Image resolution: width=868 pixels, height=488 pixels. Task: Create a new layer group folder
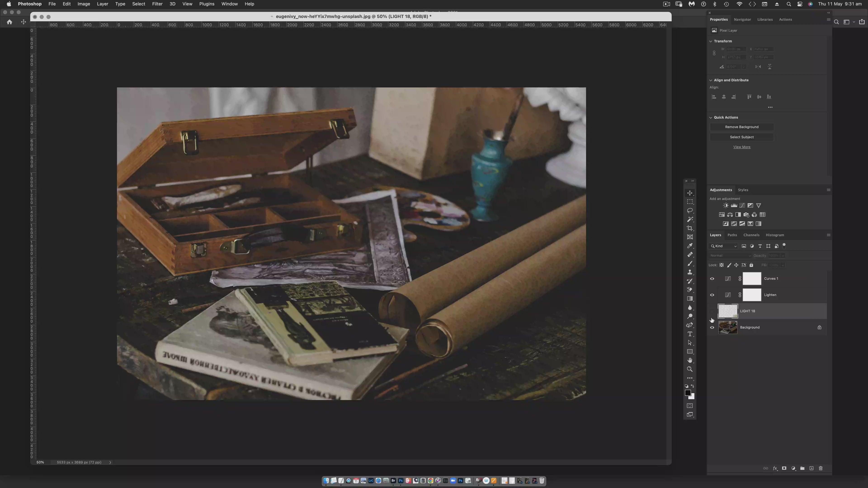coord(802,469)
